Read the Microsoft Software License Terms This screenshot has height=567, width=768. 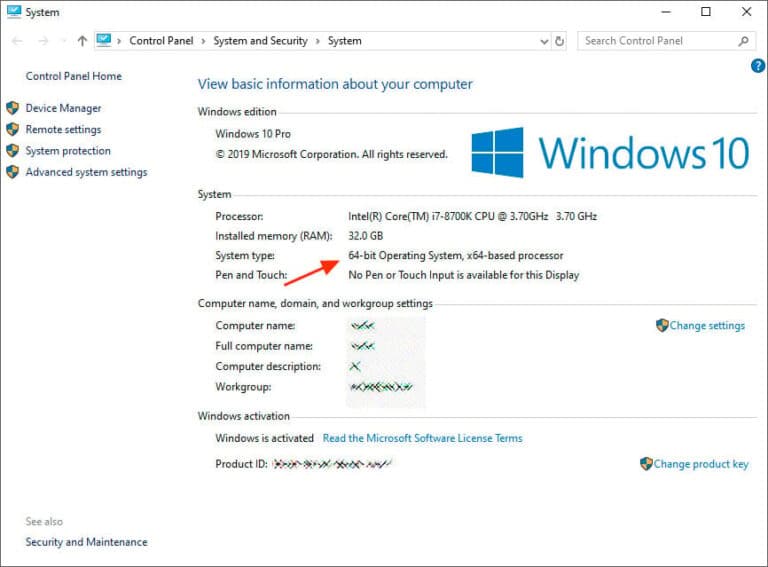(422, 438)
